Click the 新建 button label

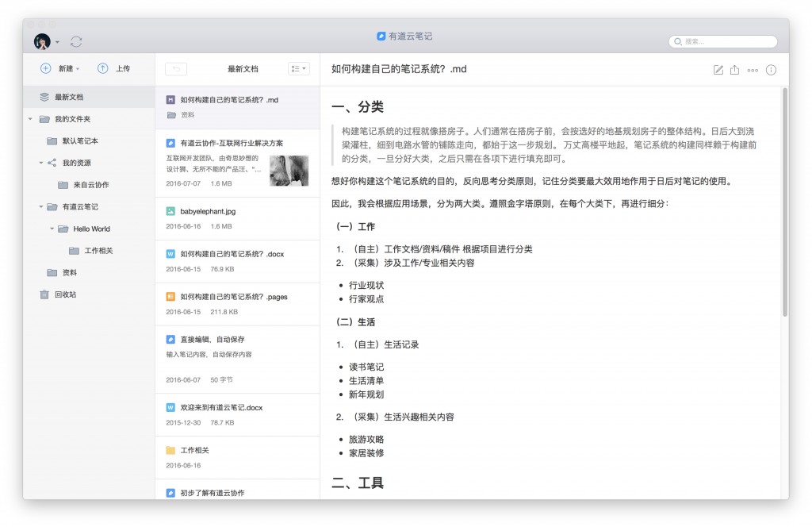coord(66,68)
